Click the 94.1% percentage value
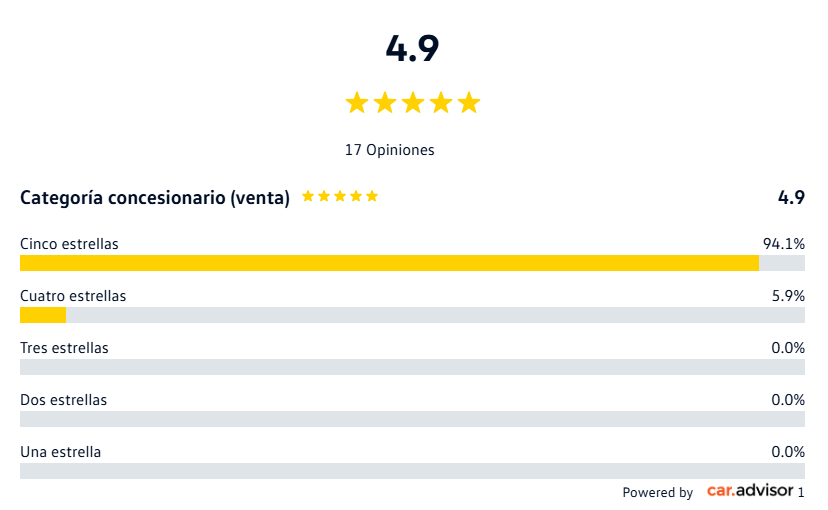 [784, 244]
